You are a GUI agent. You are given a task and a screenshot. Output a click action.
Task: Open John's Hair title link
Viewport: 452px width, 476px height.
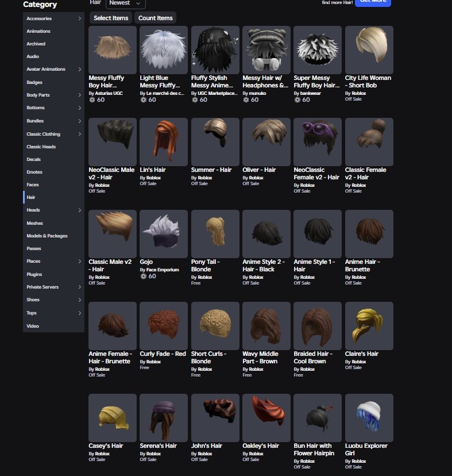point(207,446)
